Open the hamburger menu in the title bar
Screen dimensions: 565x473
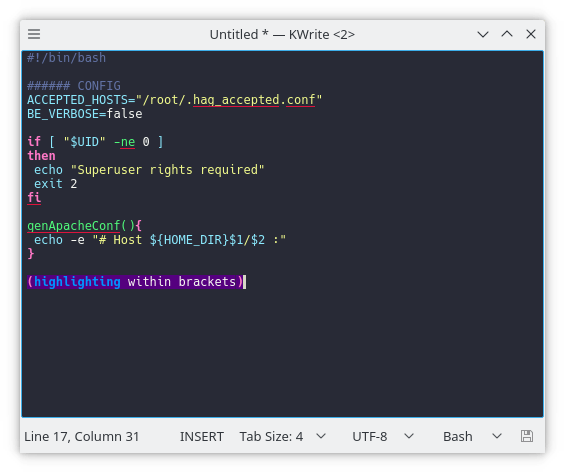34,34
